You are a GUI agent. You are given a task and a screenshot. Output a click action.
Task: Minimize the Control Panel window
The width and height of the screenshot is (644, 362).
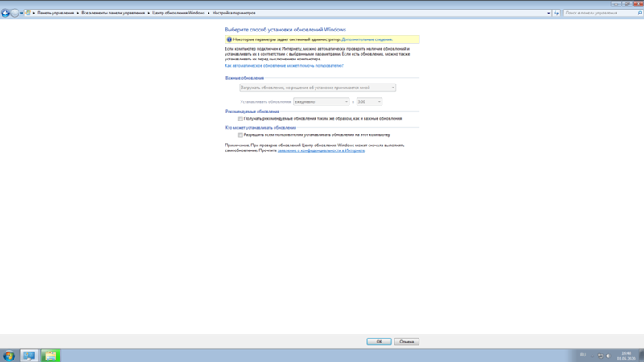click(616, 4)
